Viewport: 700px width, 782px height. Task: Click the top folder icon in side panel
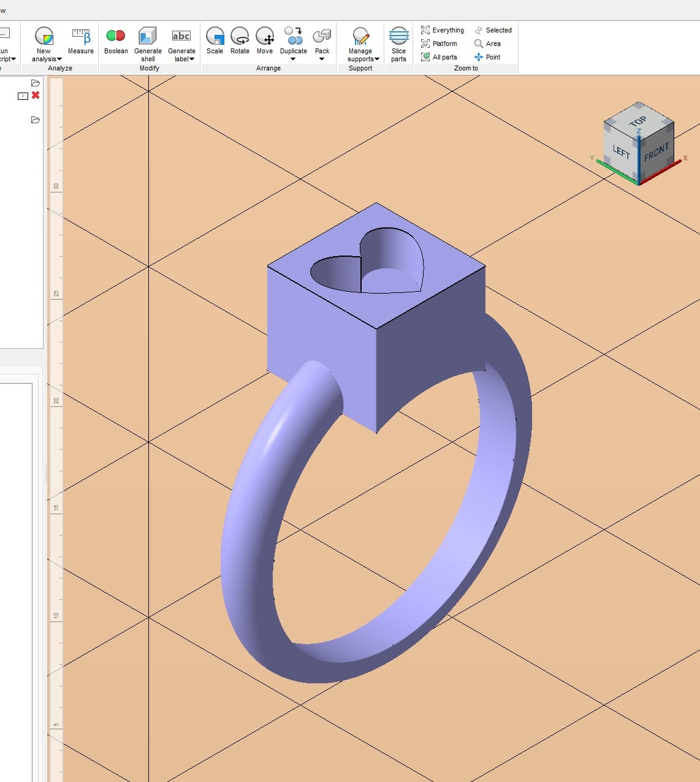[36, 83]
